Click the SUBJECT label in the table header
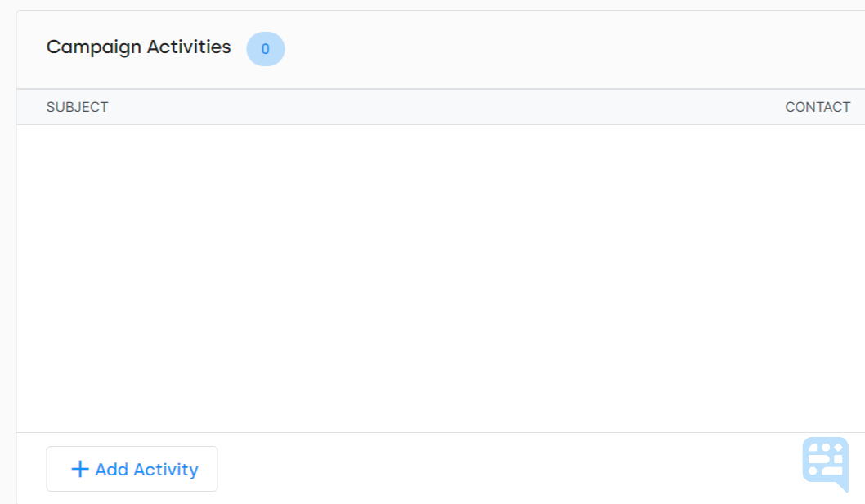The width and height of the screenshot is (865, 504). 77,107
